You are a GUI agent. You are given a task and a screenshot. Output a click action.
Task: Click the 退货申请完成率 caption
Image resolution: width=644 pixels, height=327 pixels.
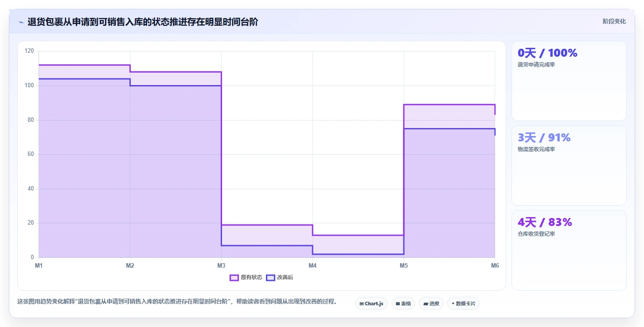tap(536, 65)
